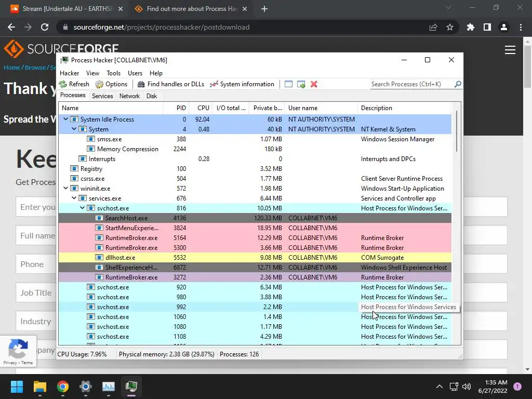
Task: Switch to the Stream Undertale AU browser tab
Action: [66, 9]
